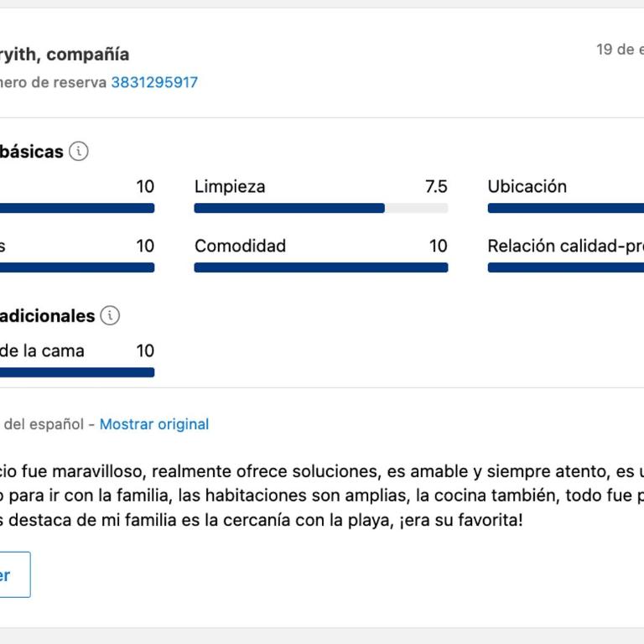Click the Comodidad rating progress bar
Image resolution: width=644 pixels, height=644 pixels.
[x=320, y=267]
